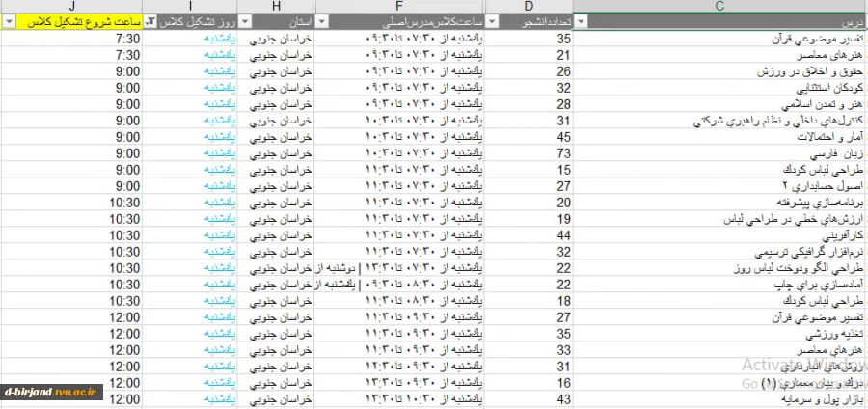The width and height of the screenshot is (868, 409).
Task: Click blue یکشنبه in آمار و احتمالات row
Action: pyautogui.click(x=220, y=137)
